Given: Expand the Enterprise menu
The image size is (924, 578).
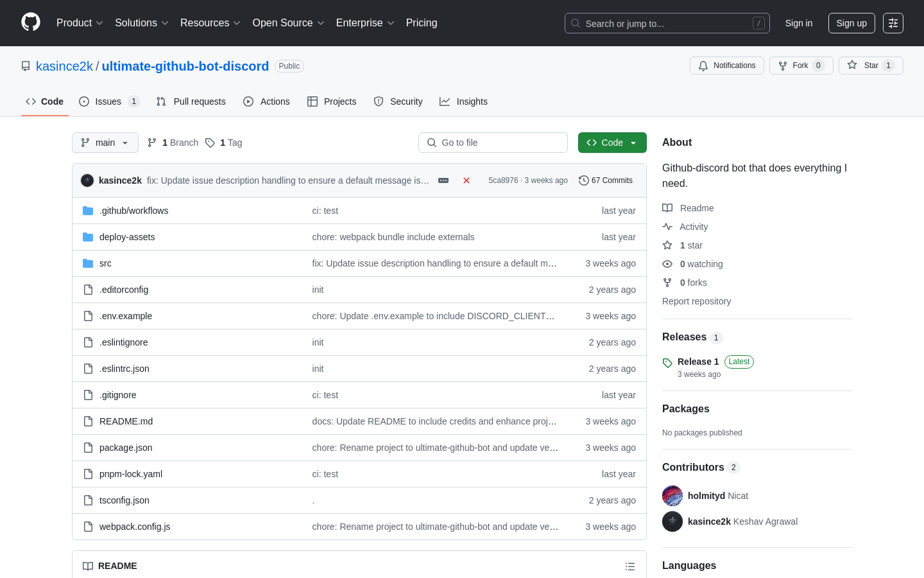Looking at the screenshot, I should 365,23.
